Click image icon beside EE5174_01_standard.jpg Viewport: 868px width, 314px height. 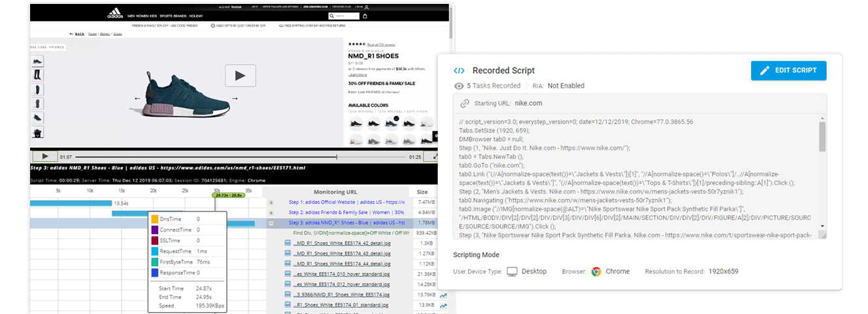288,305
